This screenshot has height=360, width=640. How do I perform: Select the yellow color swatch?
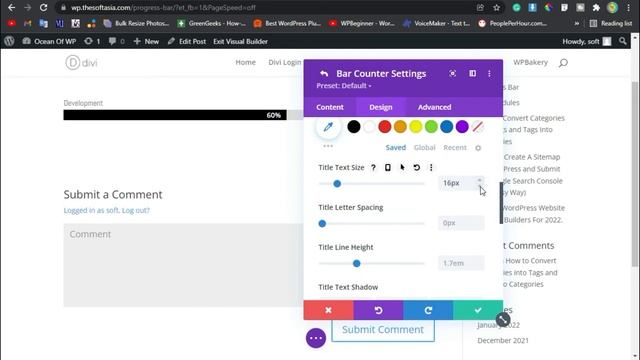pyautogui.click(x=416, y=127)
